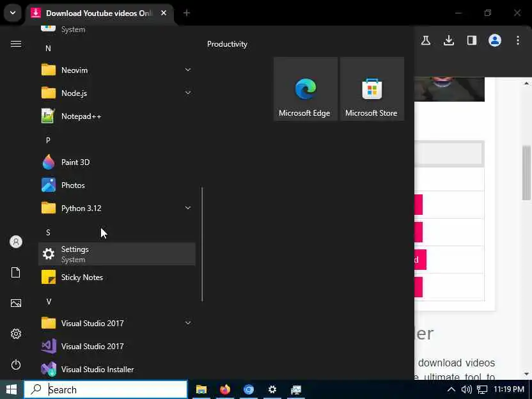Select the Download Youtube videos tab
This screenshot has height=399, width=532.
pyautogui.click(x=99, y=13)
